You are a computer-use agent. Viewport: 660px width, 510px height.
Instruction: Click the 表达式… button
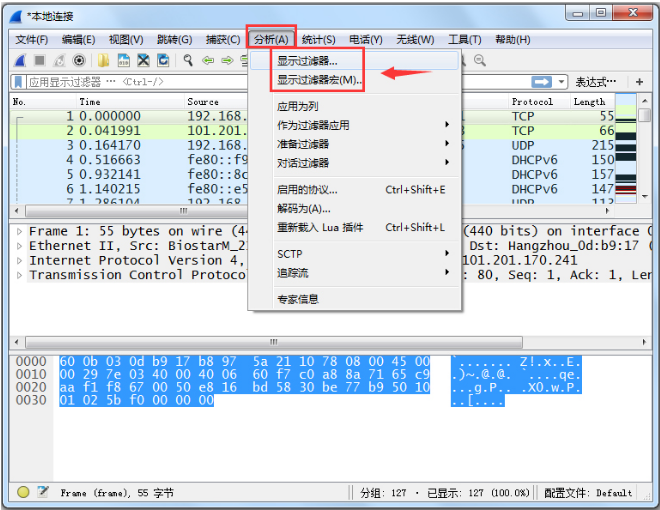coord(596,82)
